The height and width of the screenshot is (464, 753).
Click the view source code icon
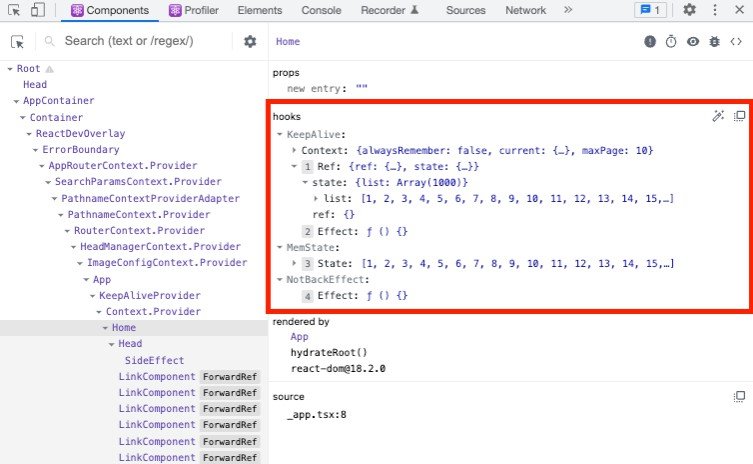[x=736, y=42]
